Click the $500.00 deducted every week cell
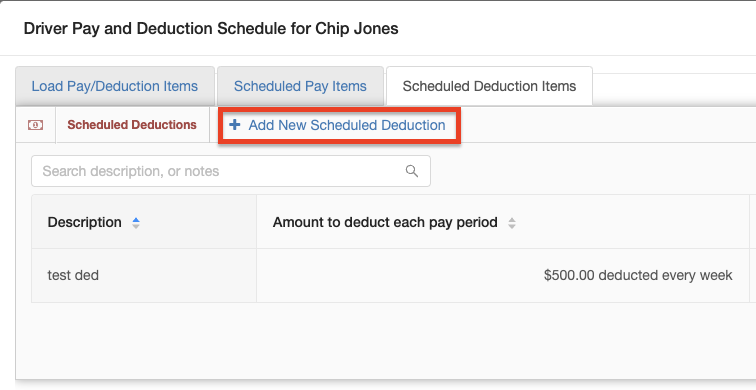 point(503,276)
